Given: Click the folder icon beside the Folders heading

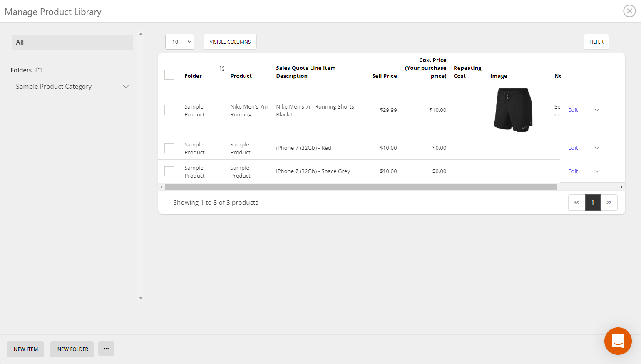Looking at the screenshot, I should (x=38, y=70).
